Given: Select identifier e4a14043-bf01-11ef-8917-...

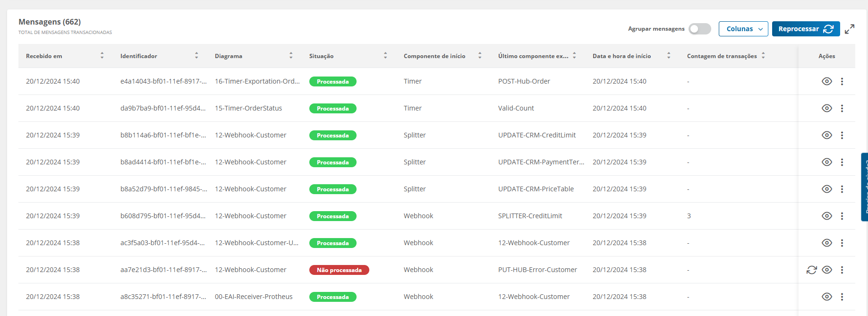Looking at the screenshot, I should tap(163, 81).
